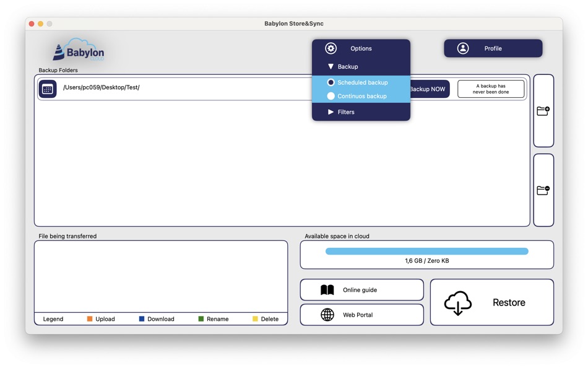Click the 'Rename' legend text

[x=217, y=319]
